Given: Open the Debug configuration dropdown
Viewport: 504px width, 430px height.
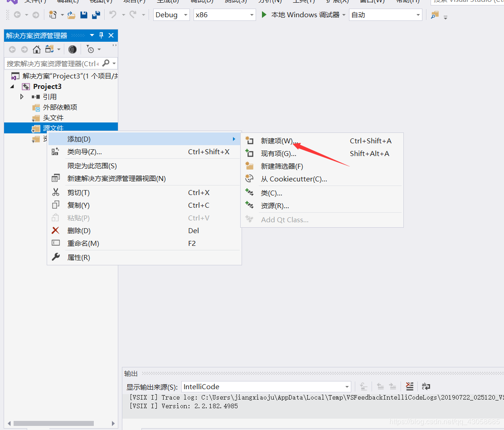Looking at the screenshot, I should (x=171, y=15).
